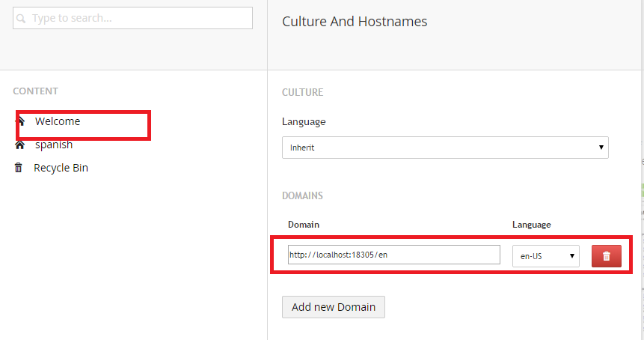Open the en-US domain language dropdown
This screenshot has height=340, width=644.
545,255
